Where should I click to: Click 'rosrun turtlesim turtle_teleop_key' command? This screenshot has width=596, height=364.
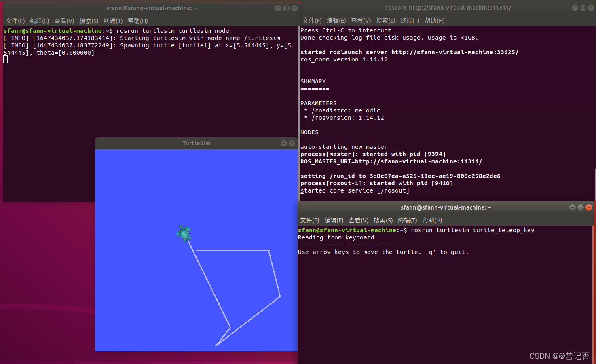tap(472, 230)
